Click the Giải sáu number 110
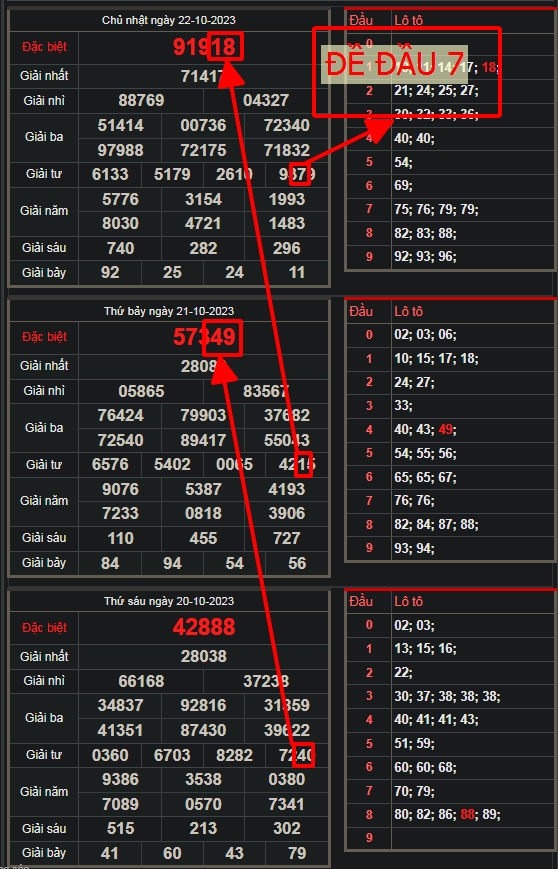The image size is (558, 869). pos(120,538)
